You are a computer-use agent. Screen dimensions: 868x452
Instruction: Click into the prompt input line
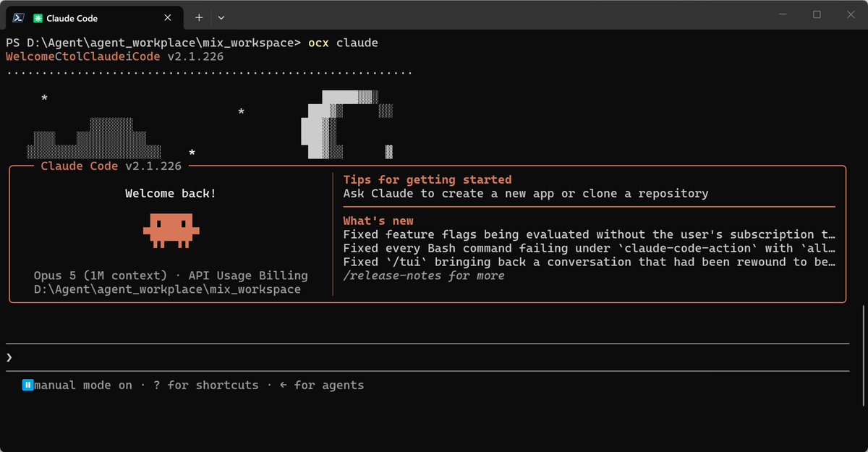pyautogui.click(x=427, y=357)
